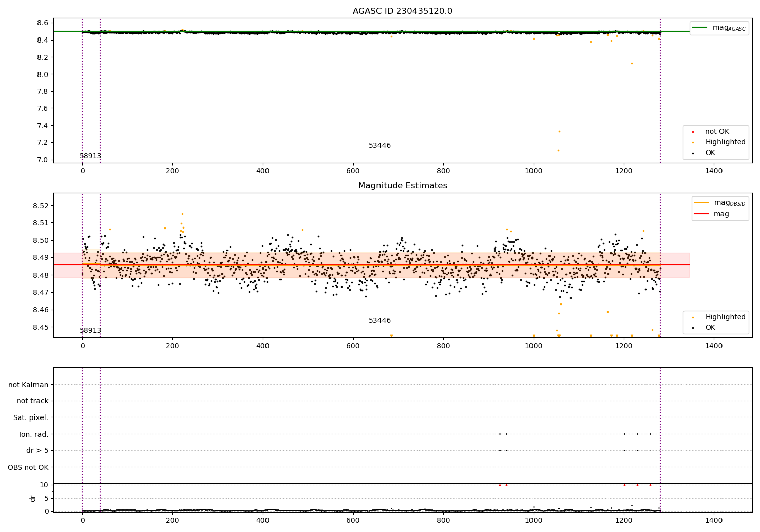Click the 8.51 y-axis tick label
This screenshot has height=532, width=760.
coord(41,223)
